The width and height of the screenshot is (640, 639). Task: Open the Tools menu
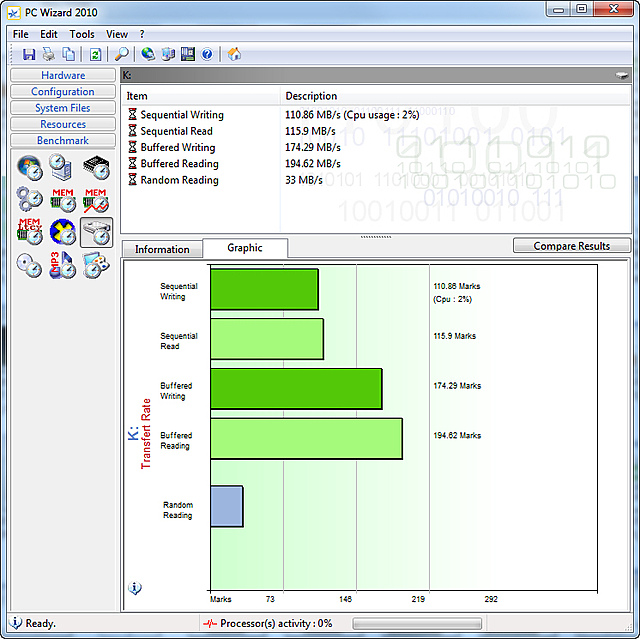[82, 34]
